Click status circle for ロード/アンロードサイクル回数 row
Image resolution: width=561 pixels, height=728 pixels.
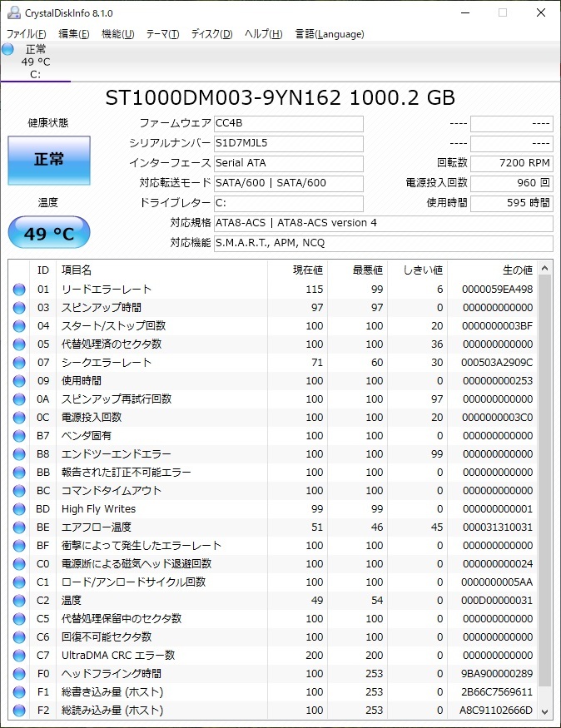point(19,582)
